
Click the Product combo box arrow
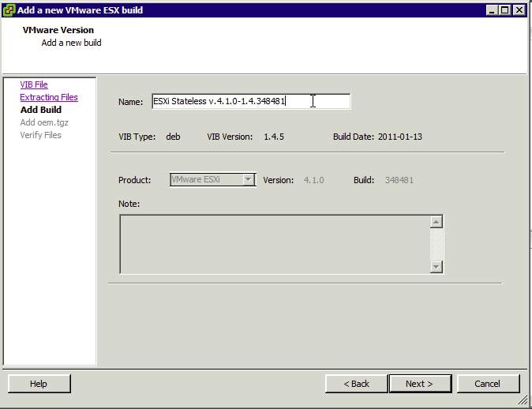pos(249,179)
